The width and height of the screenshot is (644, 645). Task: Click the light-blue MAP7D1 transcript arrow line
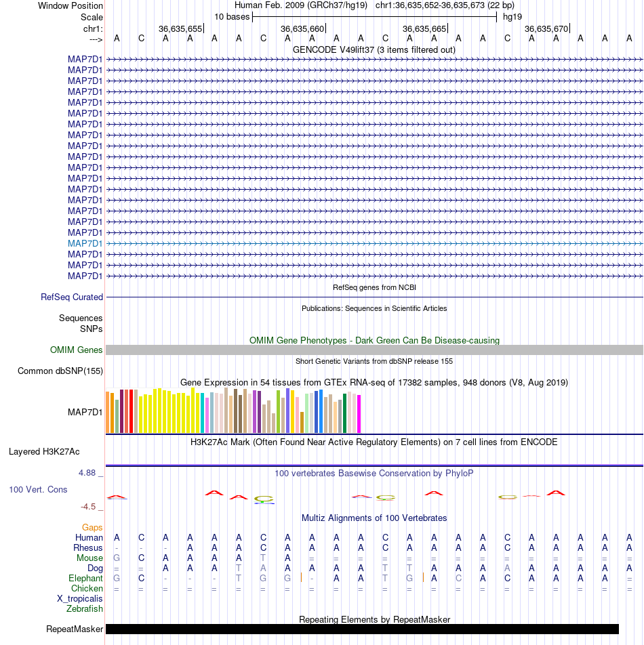coord(374,243)
